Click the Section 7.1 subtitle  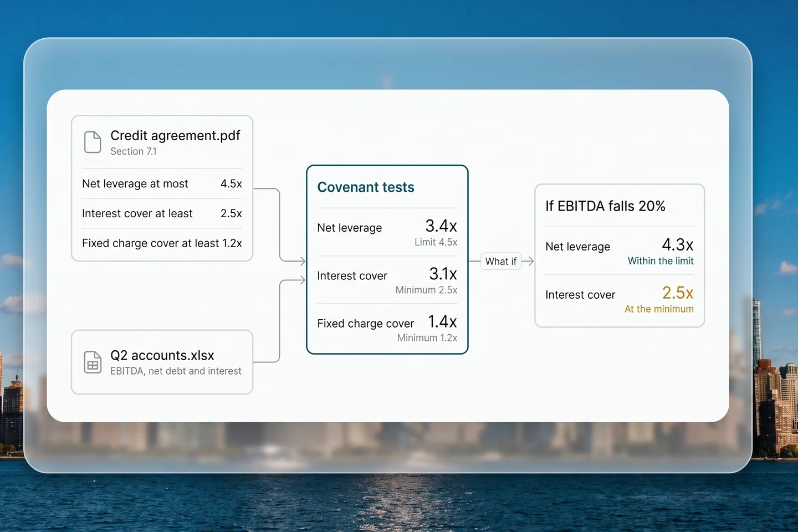[134, 151]
